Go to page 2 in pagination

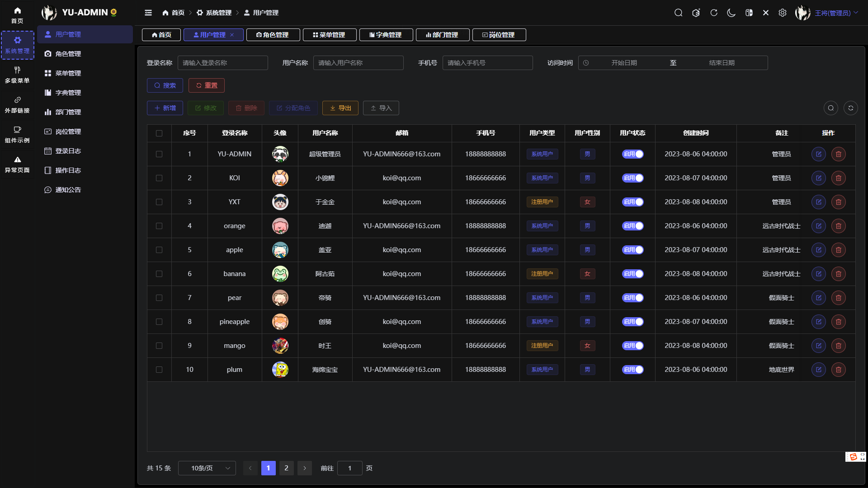286,468
